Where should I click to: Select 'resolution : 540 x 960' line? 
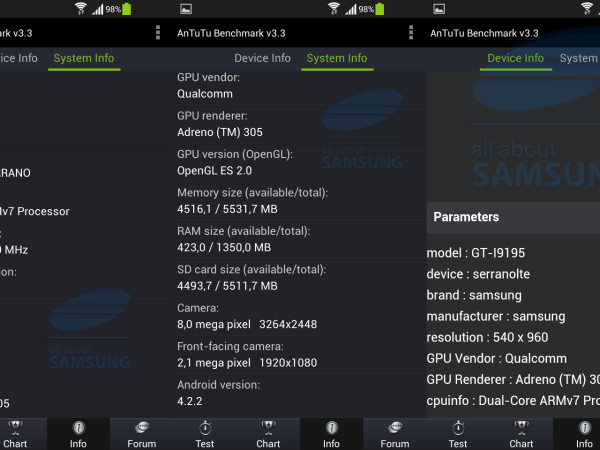point(488,338)
